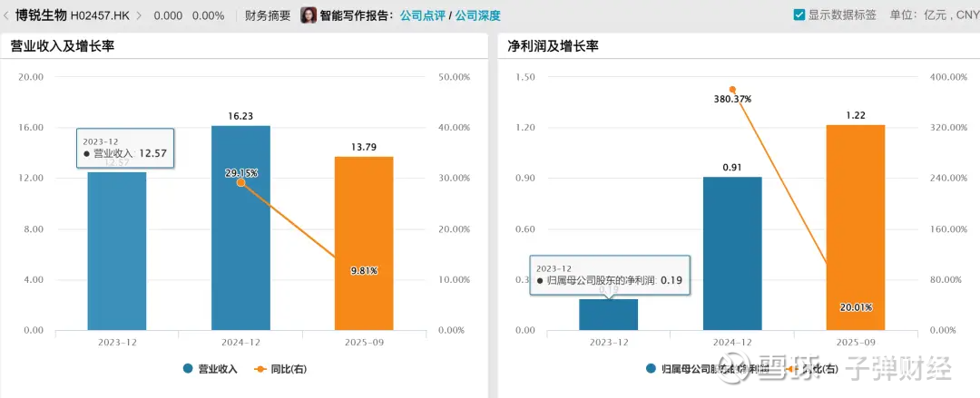Click the 0.00% change value in header

(x=208, y=15)
